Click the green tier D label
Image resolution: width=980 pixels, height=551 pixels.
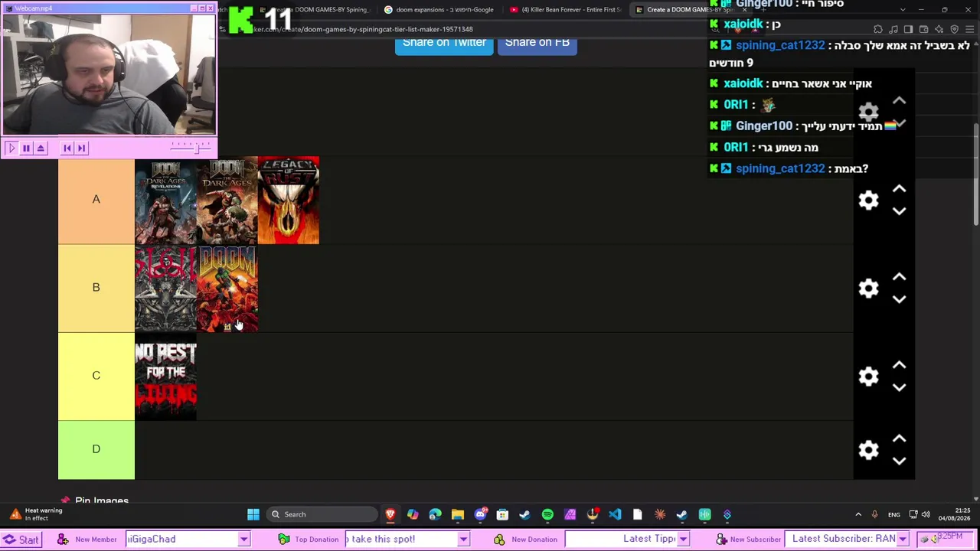pyautogui.click(x=96, y=449)
